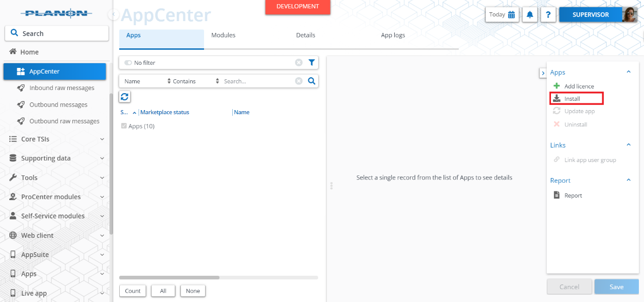The width and height of the screenshot is (644, 302).
Task: Open the Contains operator dropdown
Action: pos(196,81)
